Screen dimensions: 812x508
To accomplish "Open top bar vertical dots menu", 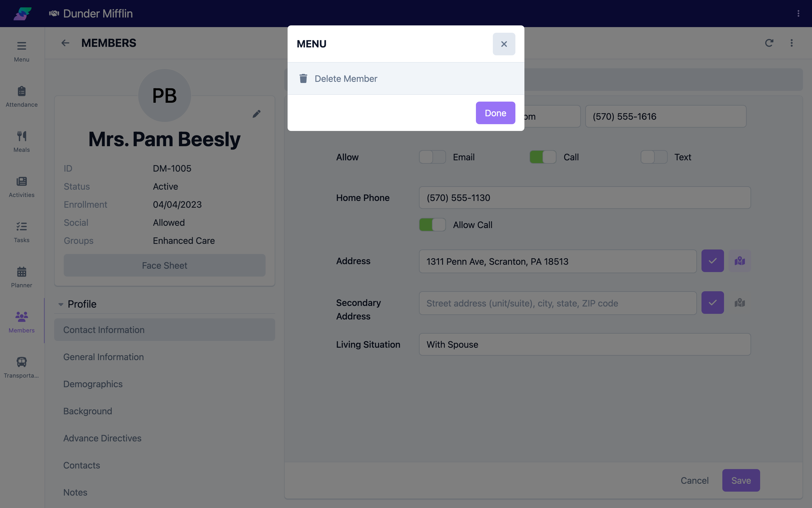I will (x=798, y=14).
